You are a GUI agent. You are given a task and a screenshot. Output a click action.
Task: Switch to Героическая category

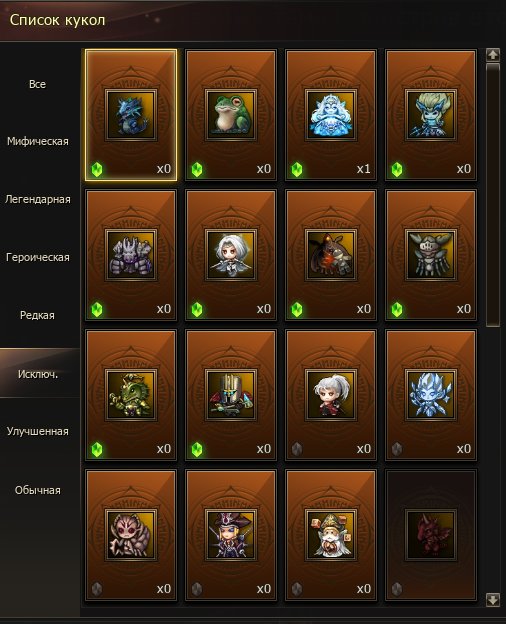click(x=38, y=257)
